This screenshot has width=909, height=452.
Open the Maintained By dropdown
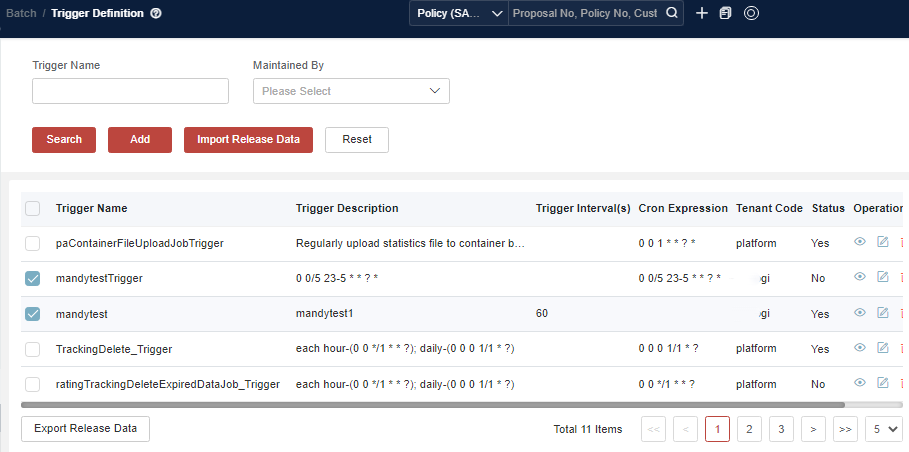(351, 91)
